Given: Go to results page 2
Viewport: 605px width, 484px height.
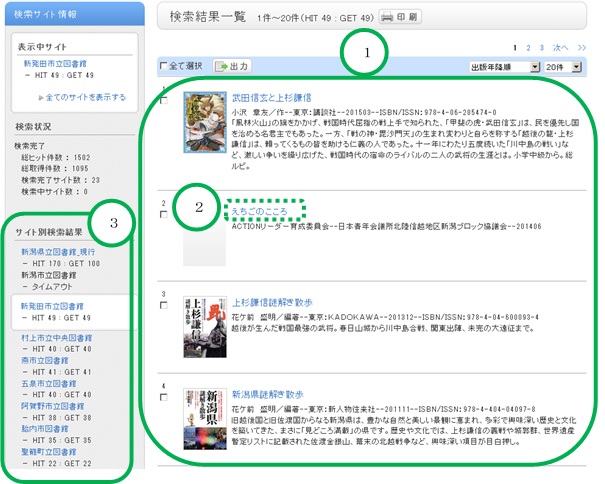Looking at the screenshot, I should tap(528, 47).
